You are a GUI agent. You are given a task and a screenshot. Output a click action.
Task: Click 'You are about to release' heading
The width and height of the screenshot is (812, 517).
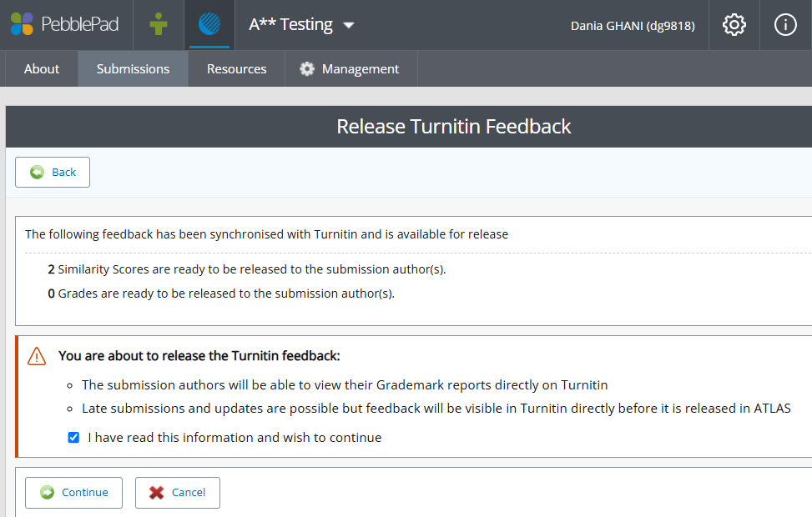199,356
